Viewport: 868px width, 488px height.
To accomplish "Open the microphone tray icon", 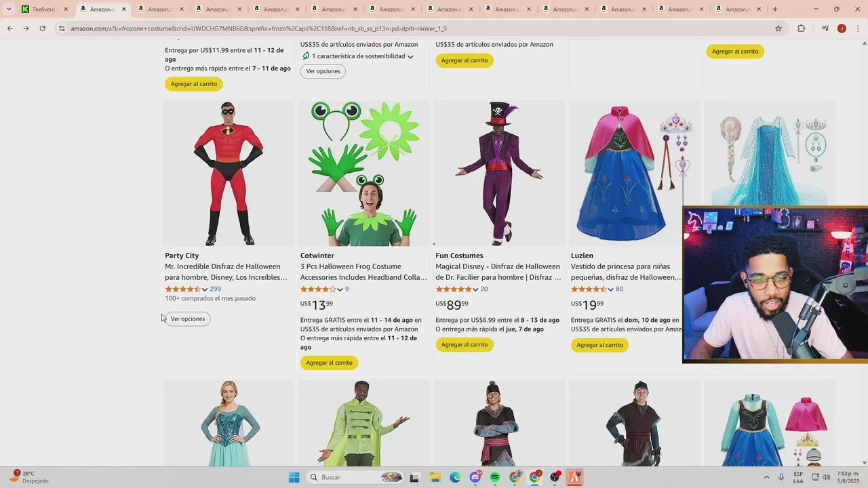I will pos(781,477).
